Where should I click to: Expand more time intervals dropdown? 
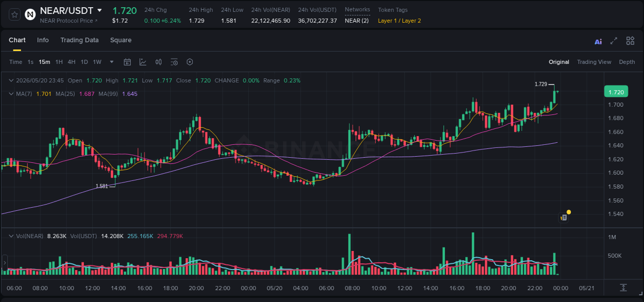[112, 62]
